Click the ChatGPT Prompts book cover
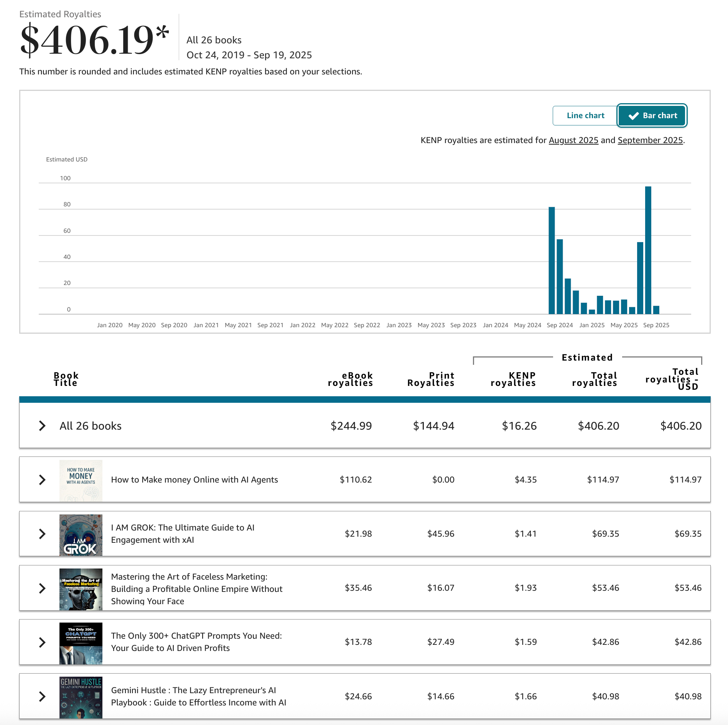This screenshot has height=725, width=728. pyautogui.click(x=81, y=643)
